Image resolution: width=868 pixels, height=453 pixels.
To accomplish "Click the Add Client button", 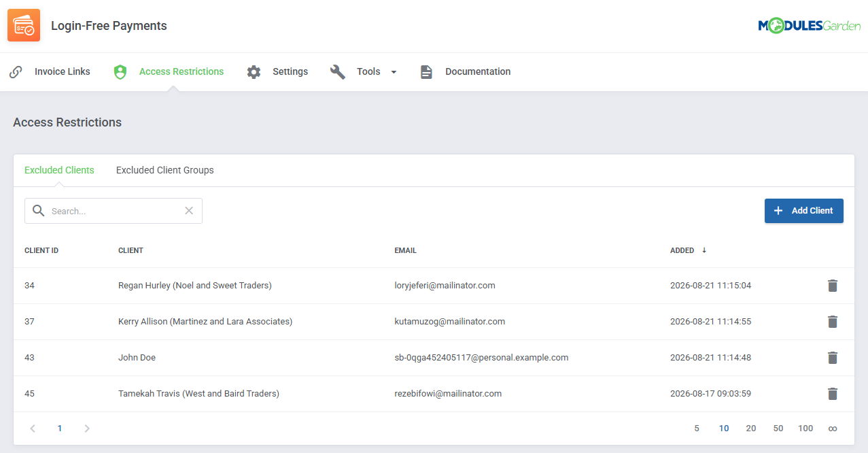I will click(804, 211).
